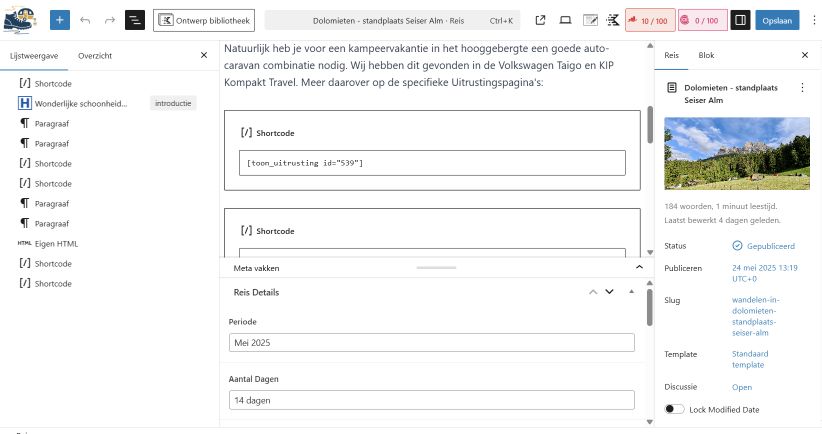Toggle Lock Modified Date switch
The width and height of the screenshot is (822, 434).
coord(674,409)
